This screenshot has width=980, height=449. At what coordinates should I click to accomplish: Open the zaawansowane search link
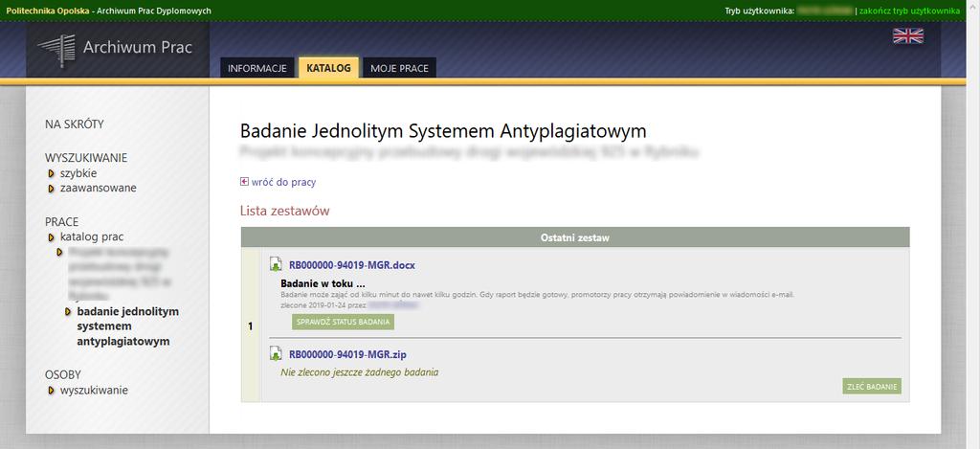99,188
